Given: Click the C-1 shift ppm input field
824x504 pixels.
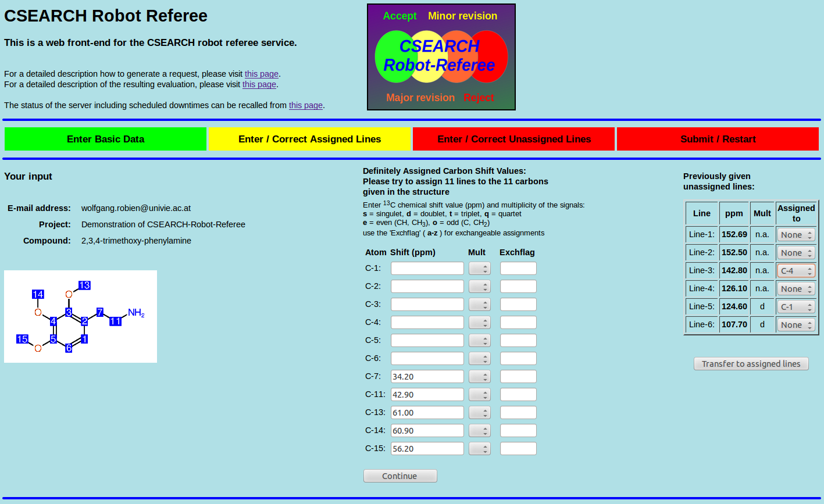Looking at the screenshot, I should click(427, 269).
